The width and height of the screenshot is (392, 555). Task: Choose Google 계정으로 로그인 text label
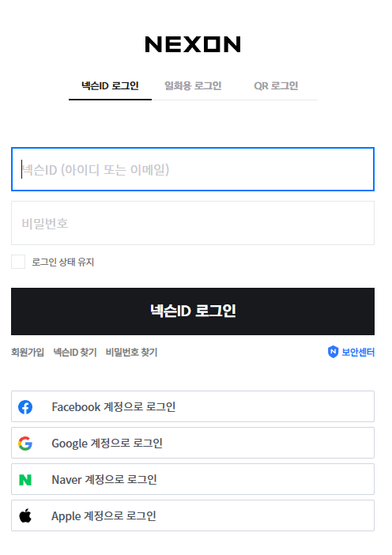pyautogui.click(x=107, y=444)
